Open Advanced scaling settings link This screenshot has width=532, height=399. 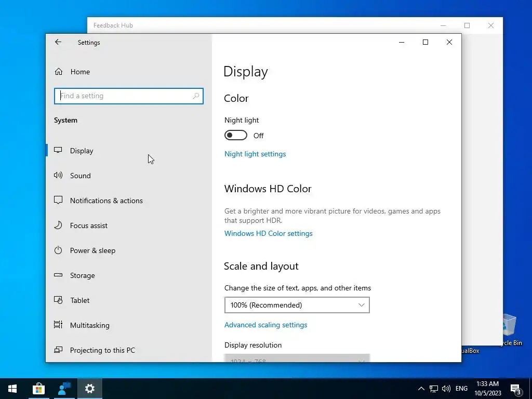[x=265, y=325]
